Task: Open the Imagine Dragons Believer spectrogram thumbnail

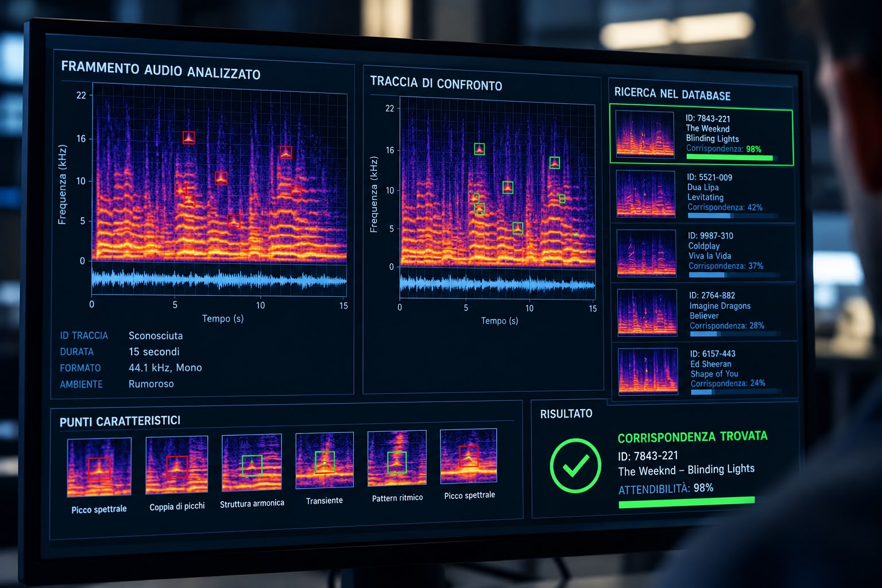Action: pyautogui.click(x=647, y=312)
